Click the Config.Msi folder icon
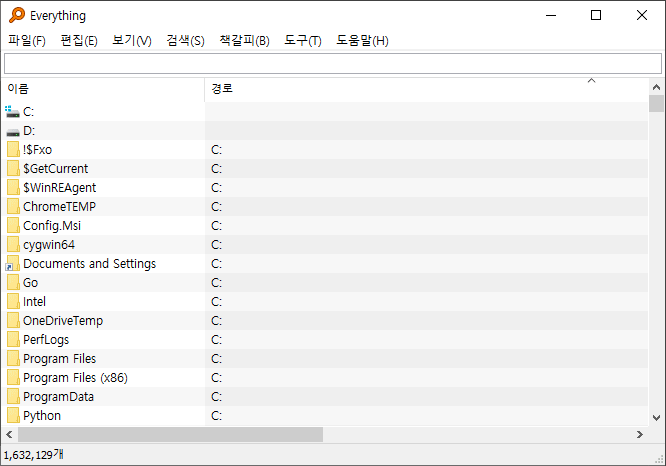 13,226
